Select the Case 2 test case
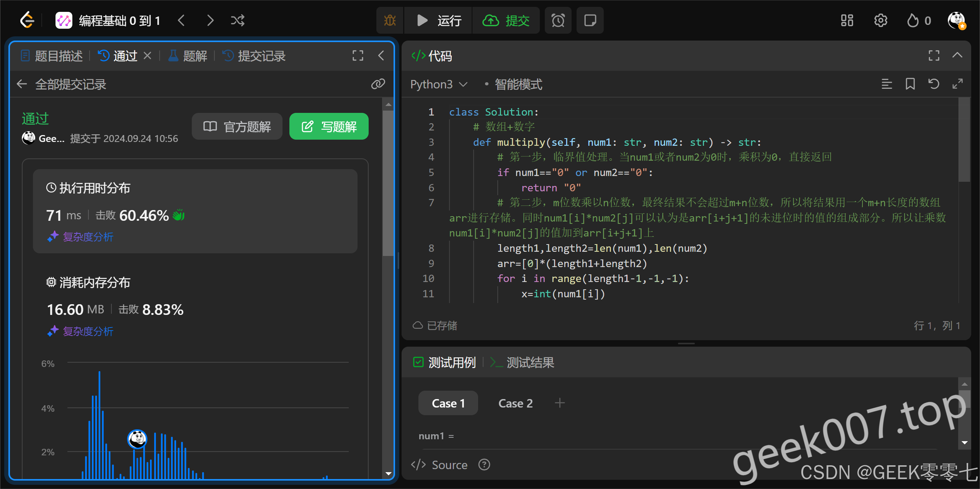This screenshot has width=980, height=489. tap(515, 403)
